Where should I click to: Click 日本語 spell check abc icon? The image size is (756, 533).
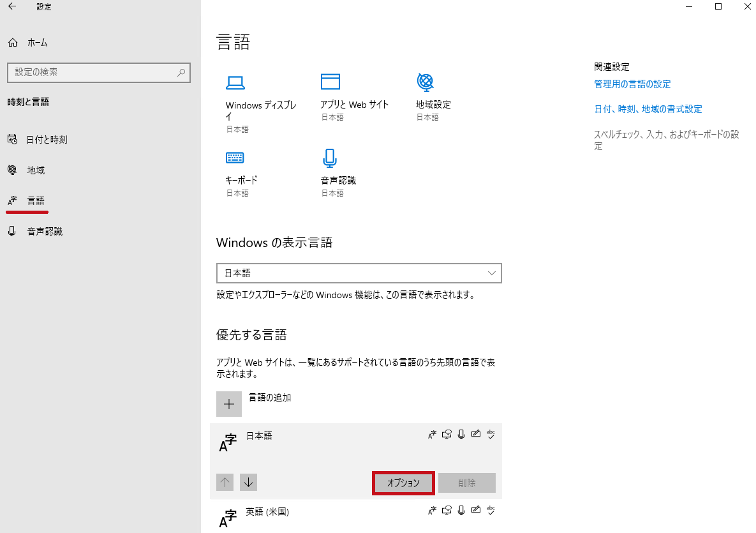point(491,433)
